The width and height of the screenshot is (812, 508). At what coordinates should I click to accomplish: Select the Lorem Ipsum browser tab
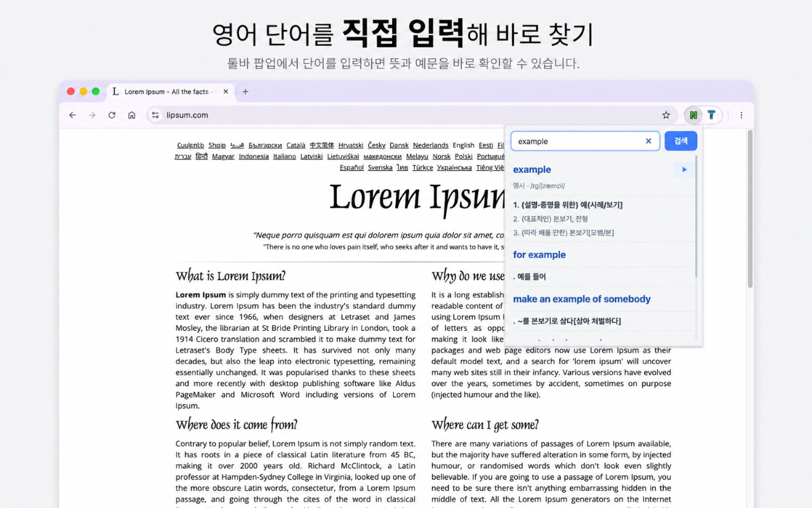(x=169, y=91)
